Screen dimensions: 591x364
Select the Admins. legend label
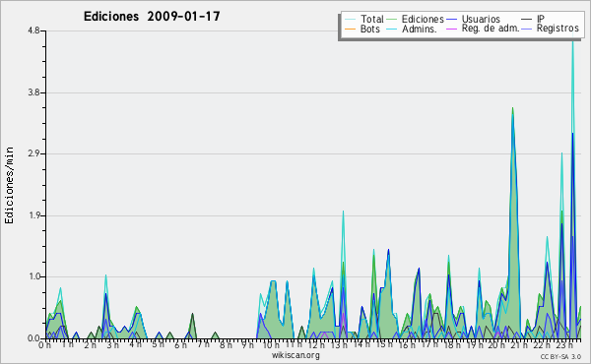tap(420, 29)
